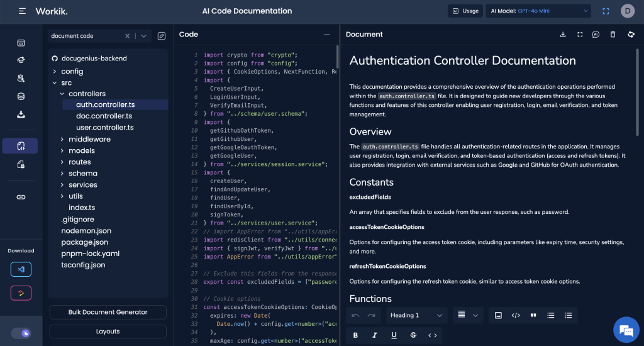Click the link icon in sidebar

point(21,198)
